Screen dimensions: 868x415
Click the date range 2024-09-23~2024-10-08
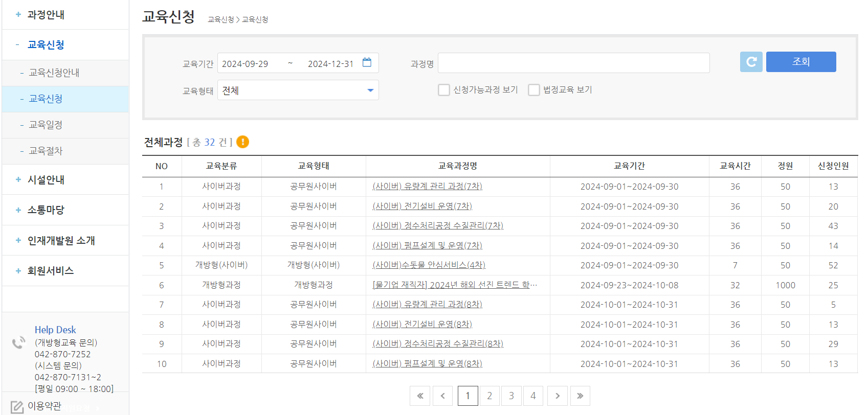pyautogui.click(x=630, y=285)
